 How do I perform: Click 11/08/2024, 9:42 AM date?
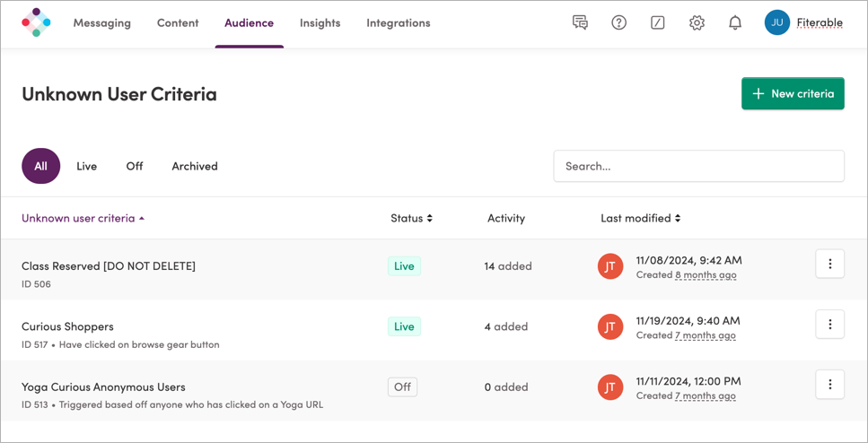[689, 260]
